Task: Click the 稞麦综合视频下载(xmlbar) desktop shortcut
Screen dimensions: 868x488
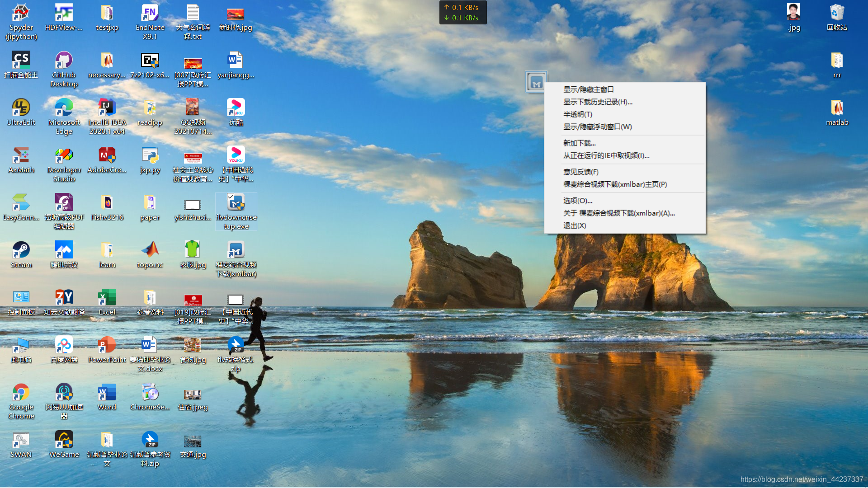Action: (x=236, y=250)
